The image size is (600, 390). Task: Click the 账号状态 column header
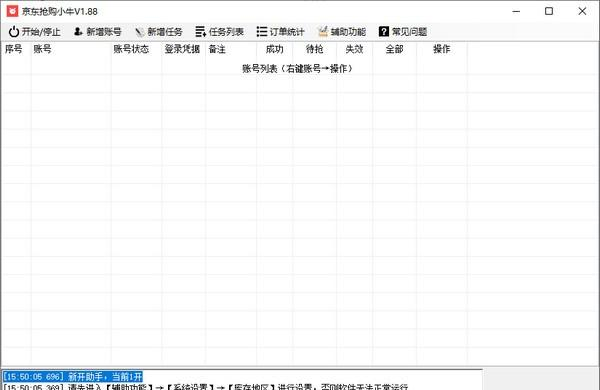[131, 49]
